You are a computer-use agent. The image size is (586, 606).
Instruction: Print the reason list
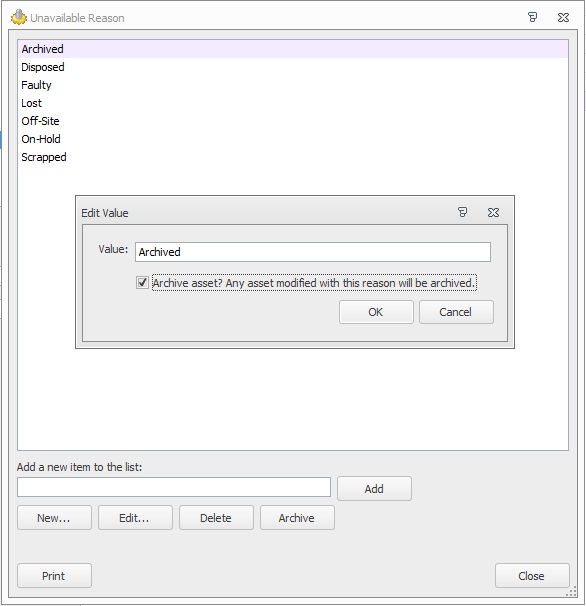click(54, 575)
